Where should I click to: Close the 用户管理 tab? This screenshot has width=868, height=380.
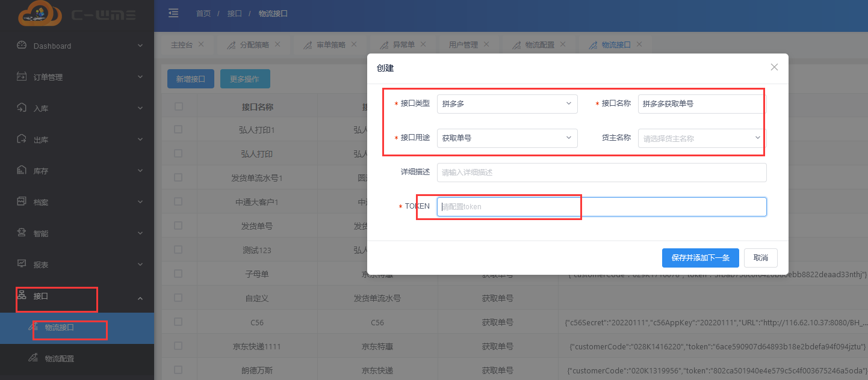(x=486, y=44)
